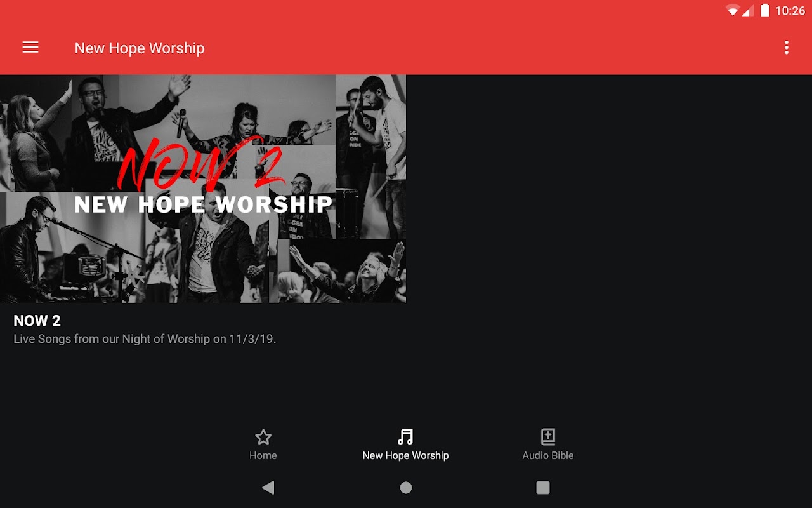
Task: Tap the Audio Bible book icon
Action: (548, 437)
